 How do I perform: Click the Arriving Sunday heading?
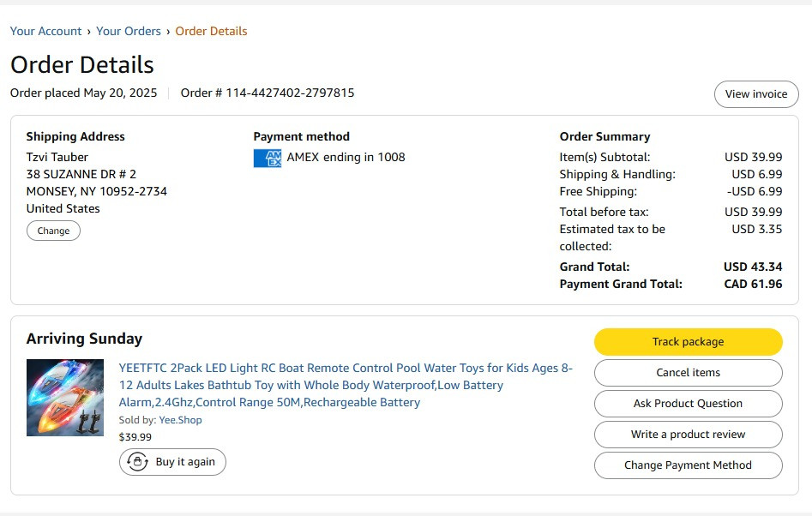[84, 339]
